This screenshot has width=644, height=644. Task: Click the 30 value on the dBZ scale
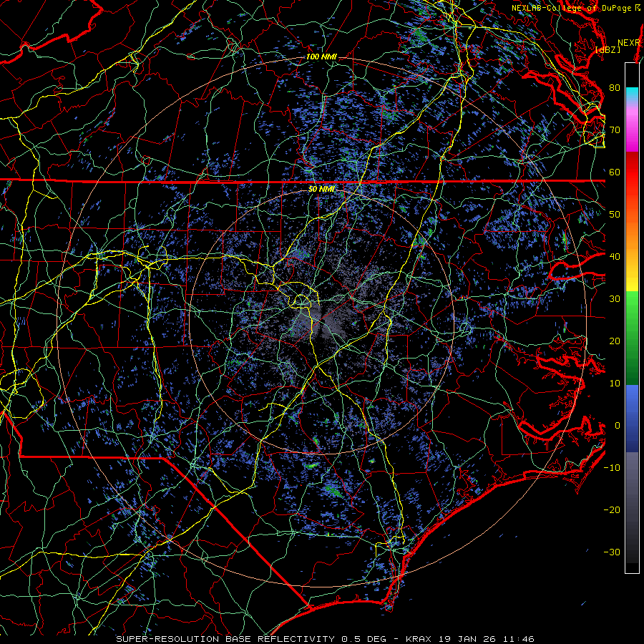point(615,299)
